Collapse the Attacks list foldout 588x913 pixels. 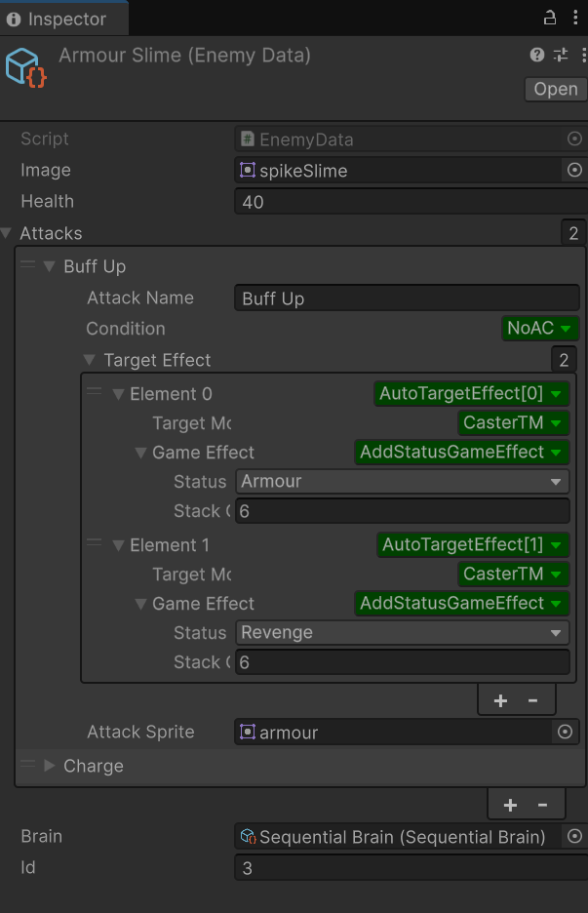pos(8,233)
